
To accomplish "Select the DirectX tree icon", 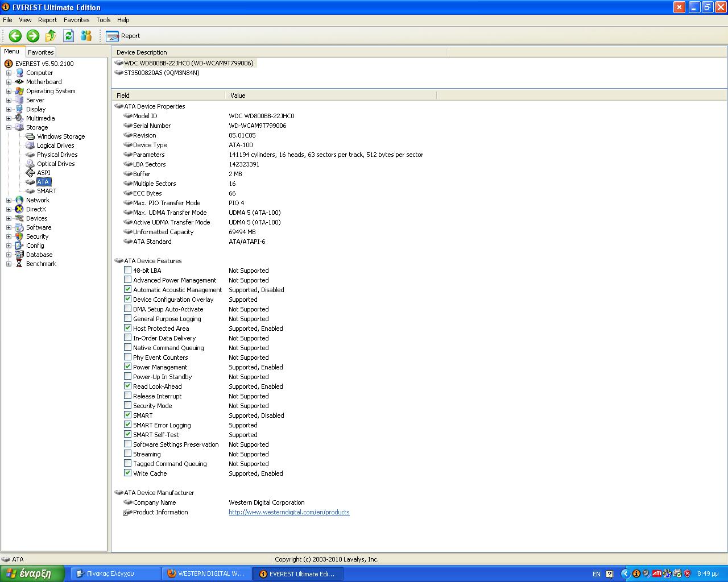I will 19,209.
